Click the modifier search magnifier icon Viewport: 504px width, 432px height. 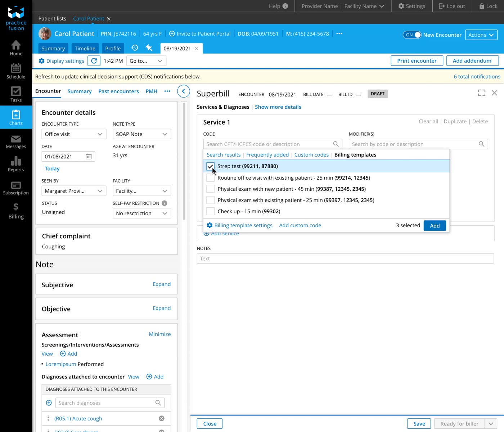[481, 144]
